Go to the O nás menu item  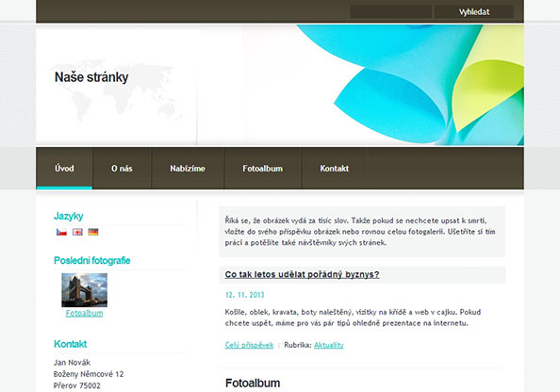(122, 168)
